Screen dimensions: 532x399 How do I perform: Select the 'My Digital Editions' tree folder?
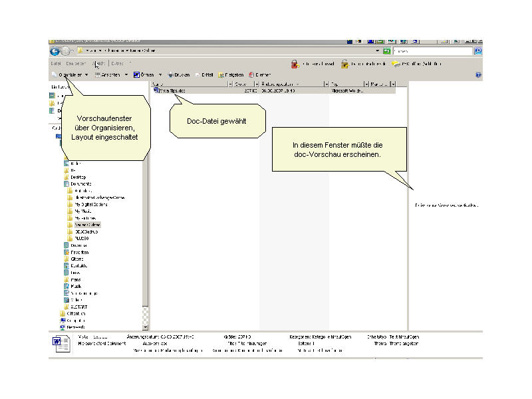[91, 205]
